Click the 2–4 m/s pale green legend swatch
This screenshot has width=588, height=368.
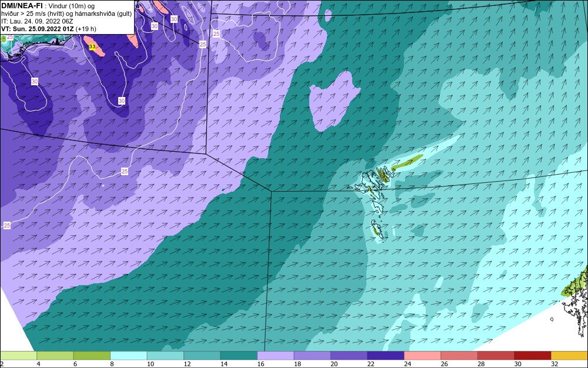(x=18, y=356)
